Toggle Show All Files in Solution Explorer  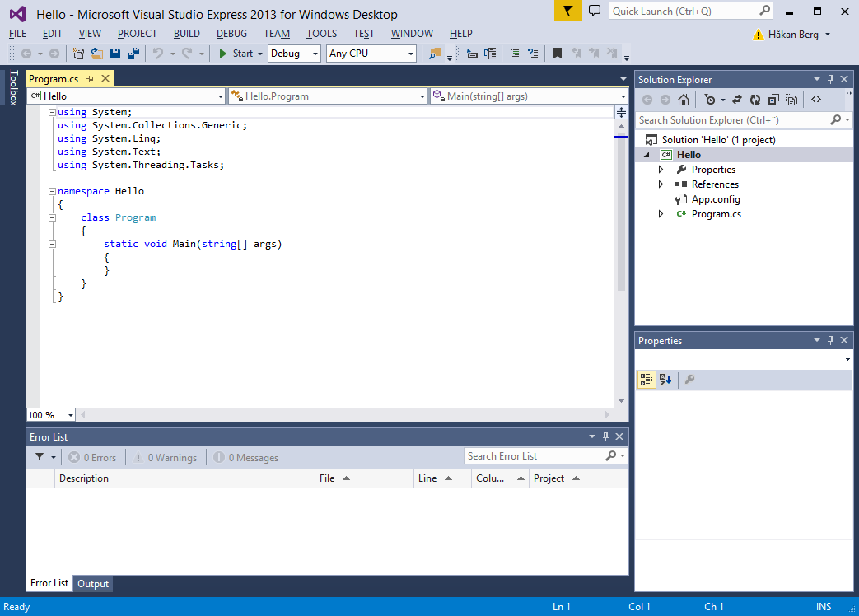click(x=791, y=100)
